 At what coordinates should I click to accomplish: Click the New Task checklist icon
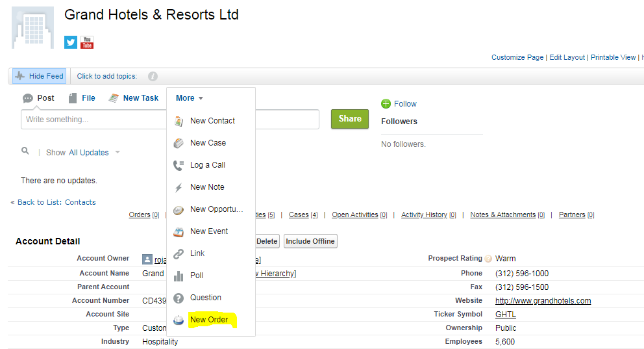point(114,98)
